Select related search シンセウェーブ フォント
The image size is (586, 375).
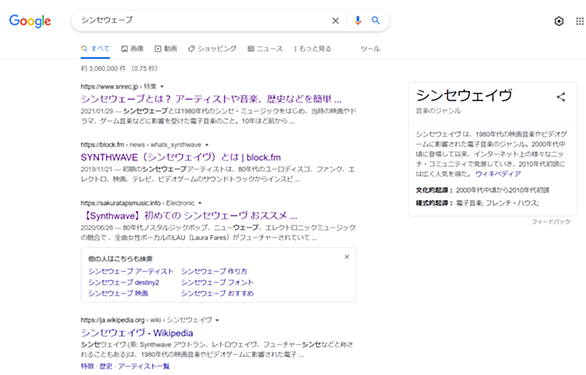point(217,282)
